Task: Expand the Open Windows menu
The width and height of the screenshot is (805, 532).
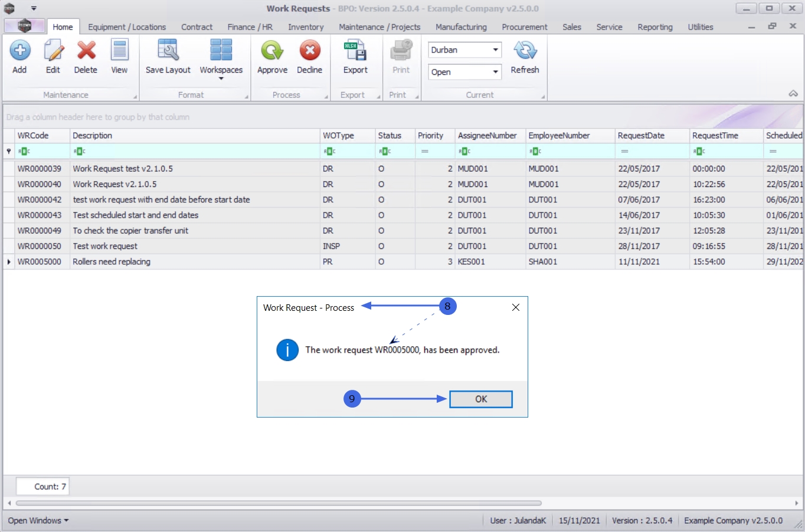Action: (38, 521)
